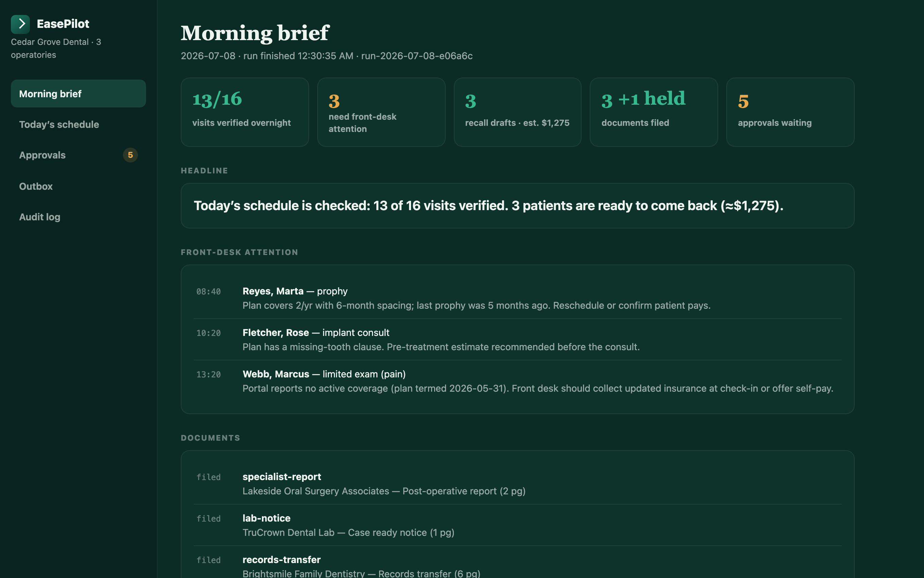The image size is (924, 578).
Task: Click the Lakeside Oral Surgery Associates description
Action: coord(384,491)
